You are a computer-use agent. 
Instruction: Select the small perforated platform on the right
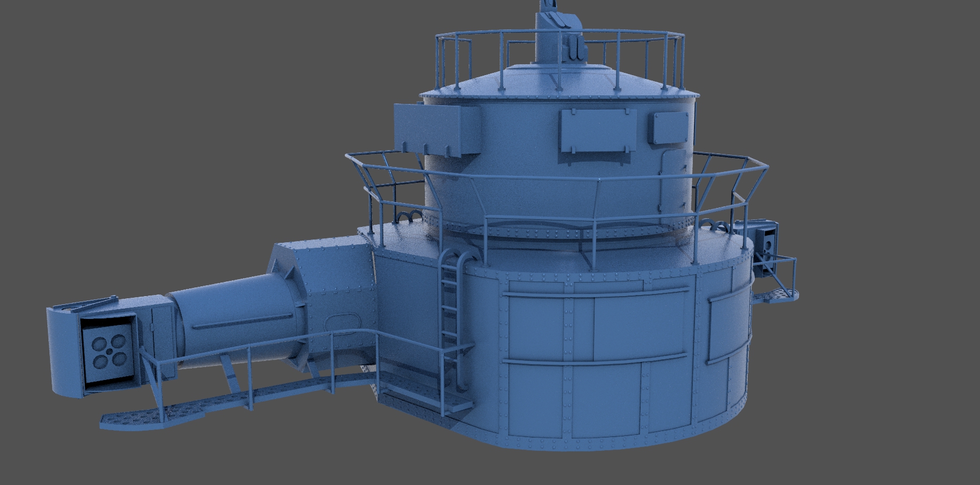(777, 296)
